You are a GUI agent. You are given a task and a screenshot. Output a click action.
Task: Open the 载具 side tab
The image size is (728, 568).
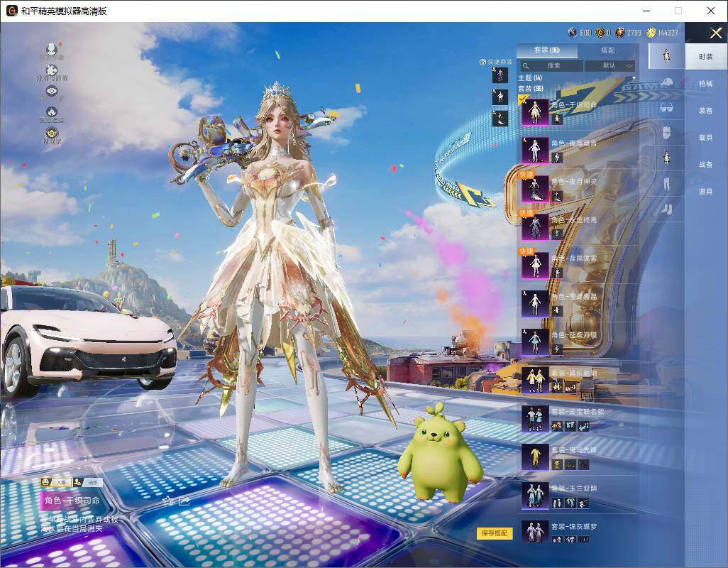pyautogui.click(x=706, y=138)
